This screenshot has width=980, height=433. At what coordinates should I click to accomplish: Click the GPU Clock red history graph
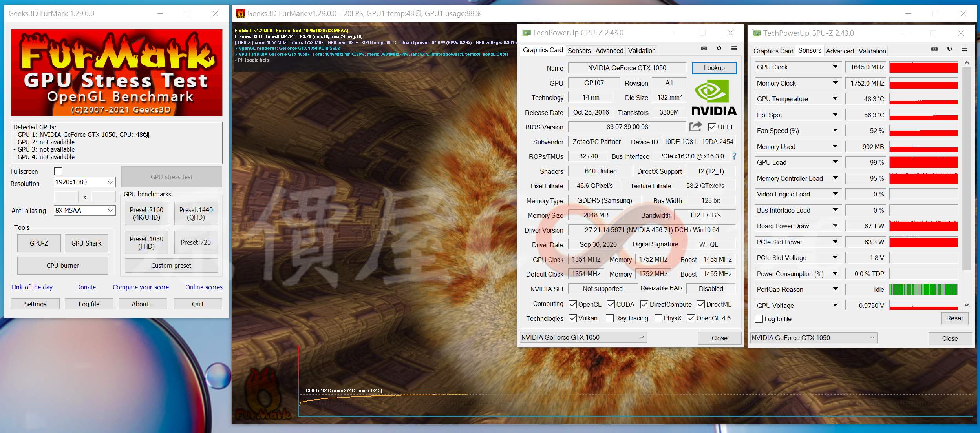point(923,67)
